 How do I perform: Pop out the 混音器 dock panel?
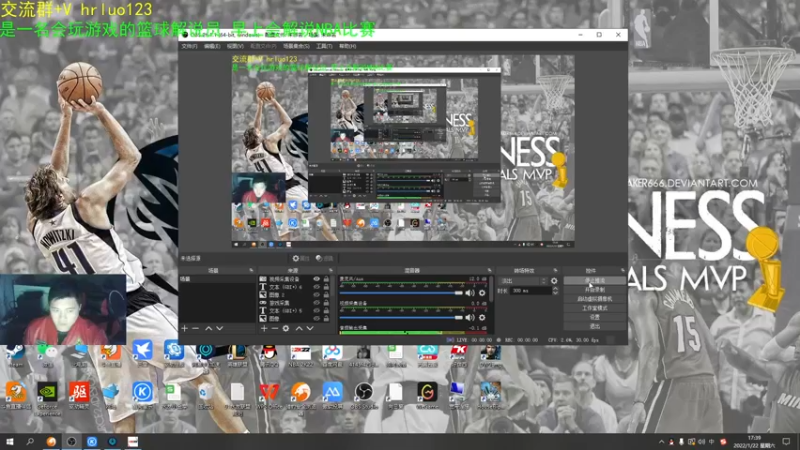(489, 270)
